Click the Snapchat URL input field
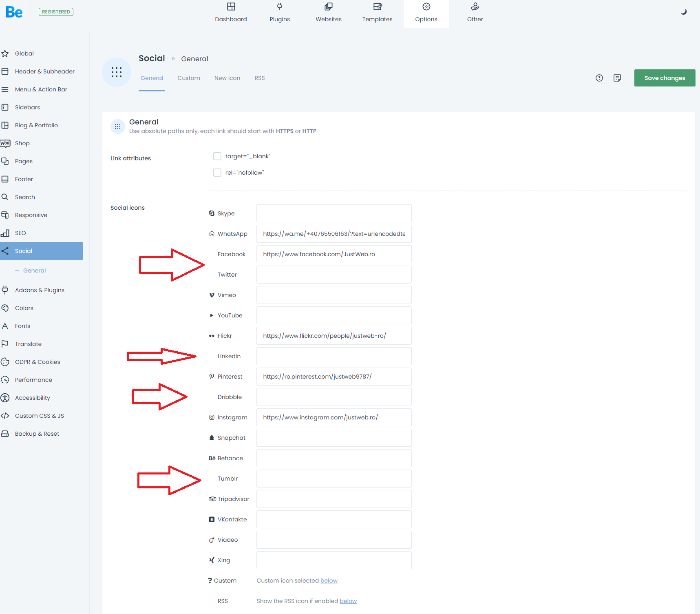 click(x=334, y=438)
